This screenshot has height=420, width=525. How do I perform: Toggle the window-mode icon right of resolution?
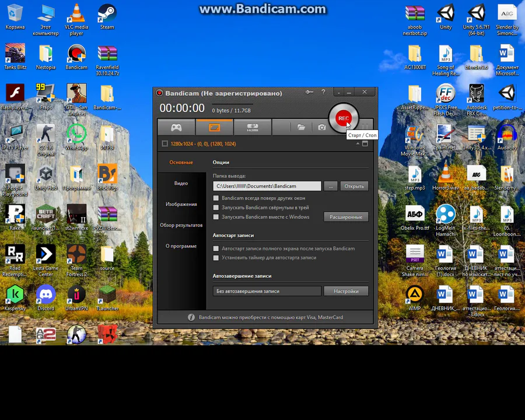coord(365,143)
